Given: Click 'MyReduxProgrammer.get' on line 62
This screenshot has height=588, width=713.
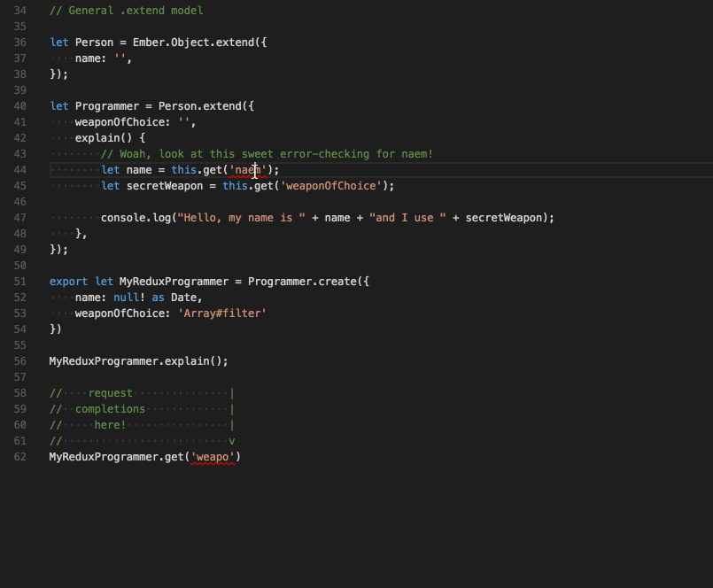Looking at the screenshot, I should pos(116,457).
